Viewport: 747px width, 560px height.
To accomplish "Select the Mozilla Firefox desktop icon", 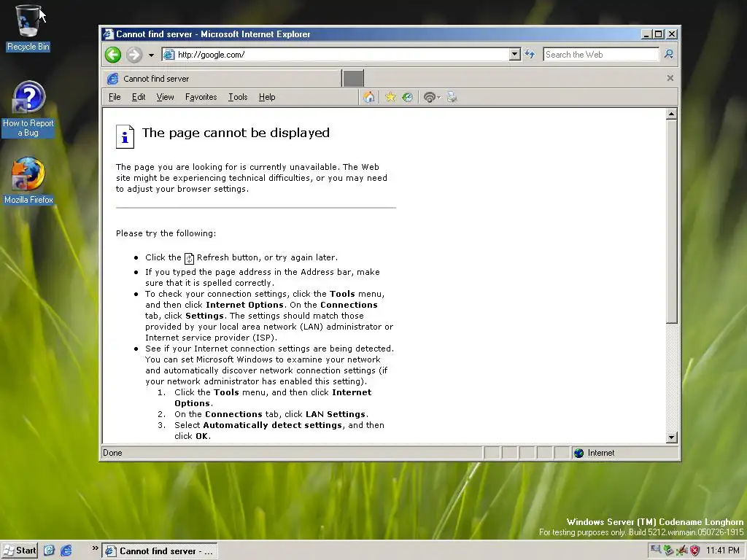I will (x=28, y=181).
